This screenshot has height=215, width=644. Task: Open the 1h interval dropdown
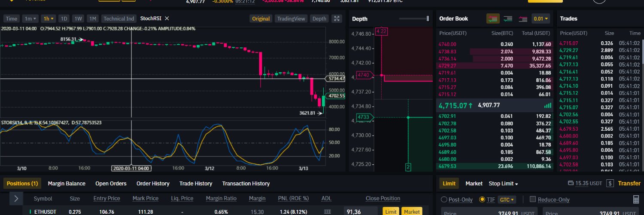(x=48, y=18)
